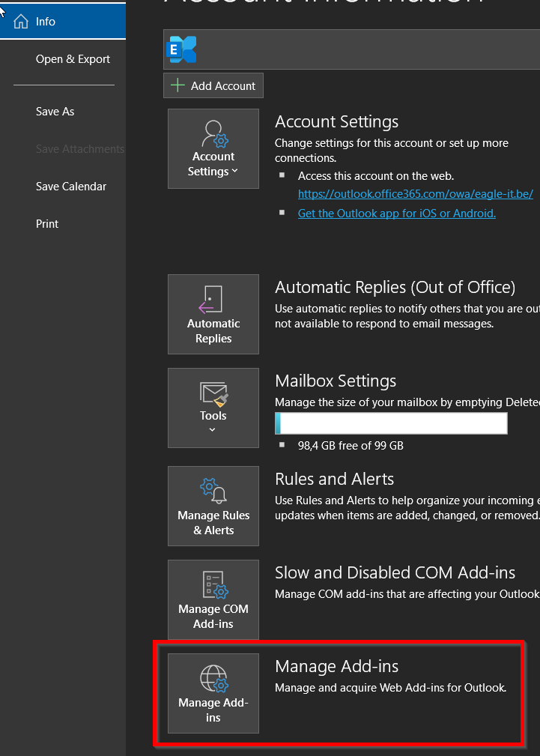Click the door-and-arrow Automatic Replies icon
Viewport: 540px width, 756px height.
[x=210, y=300]
